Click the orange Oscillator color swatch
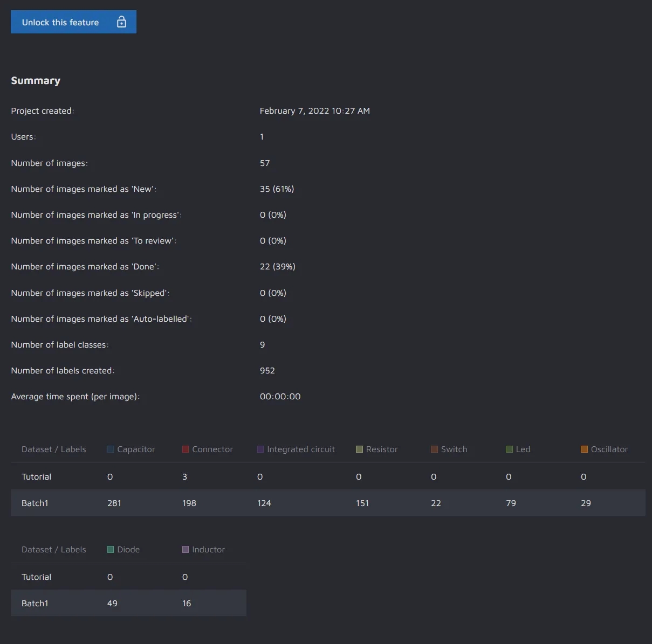This screenshot has width=652, height=644. pos(584,449)
